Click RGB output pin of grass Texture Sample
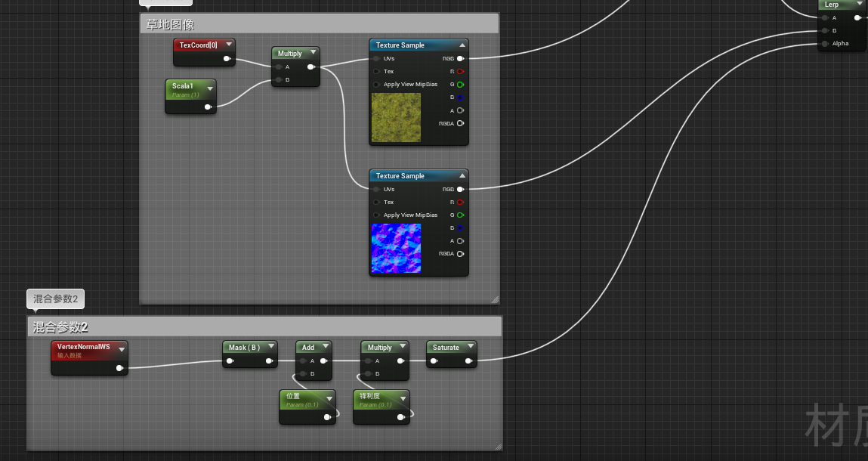This screenshot has height=461, width=868. 461,58
